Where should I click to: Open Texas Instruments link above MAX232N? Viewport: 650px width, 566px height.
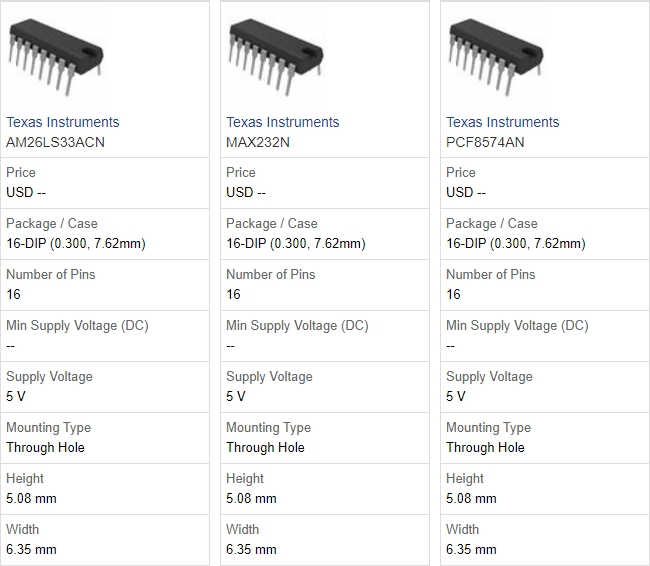coord(283,122)
